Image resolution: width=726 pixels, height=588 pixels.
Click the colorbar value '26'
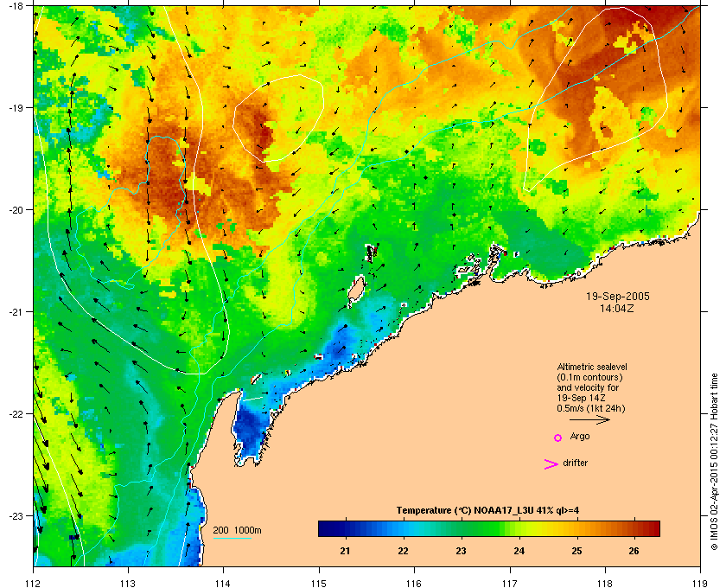(634, 551)
